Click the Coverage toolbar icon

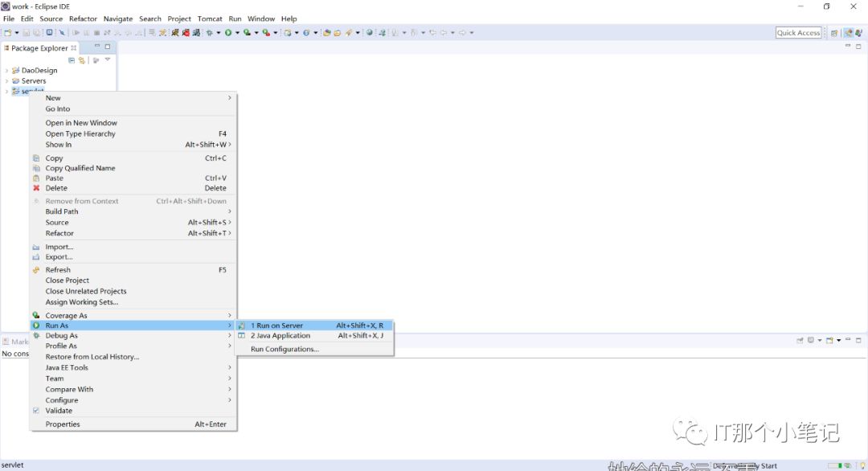(247, 33)
